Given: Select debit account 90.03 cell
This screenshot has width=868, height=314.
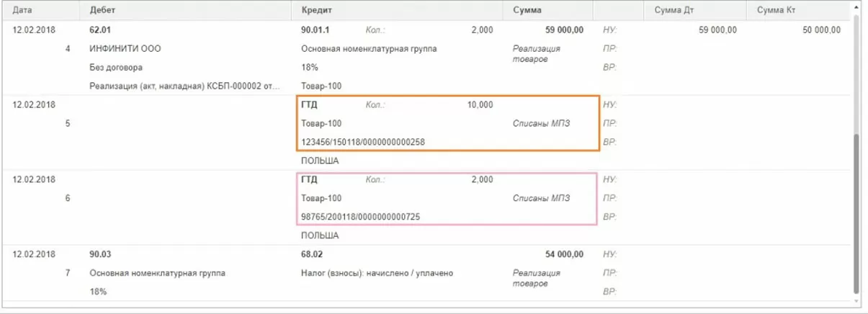Looking at the screenshot, I should [x=102, y=254].
